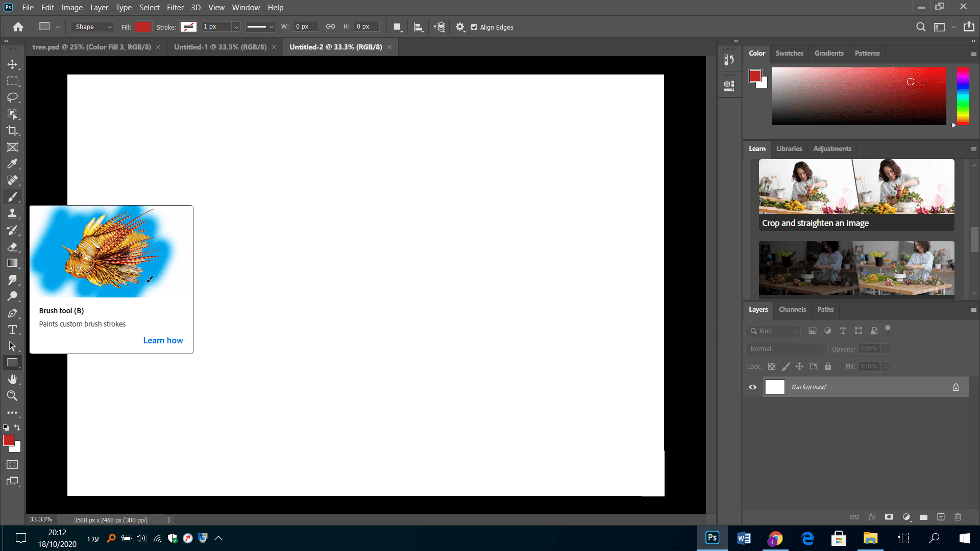The height and width of the screenshot is (551, 980).
Task: Click the Delete layer trash icon
Action: pos(958,517)
